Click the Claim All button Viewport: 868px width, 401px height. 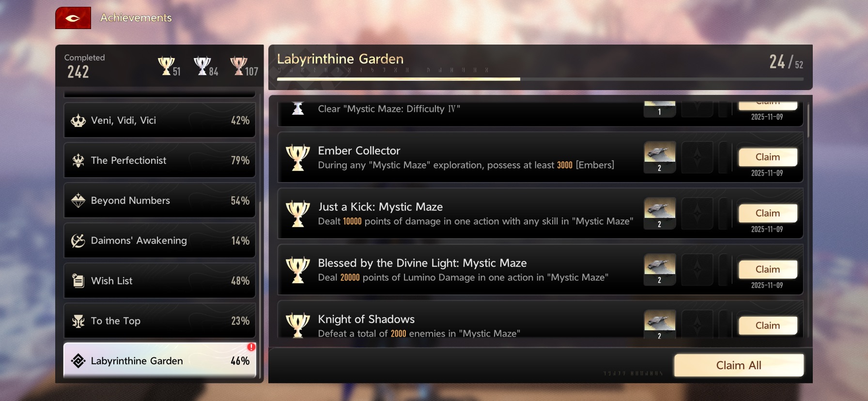[x=739, y=365]
